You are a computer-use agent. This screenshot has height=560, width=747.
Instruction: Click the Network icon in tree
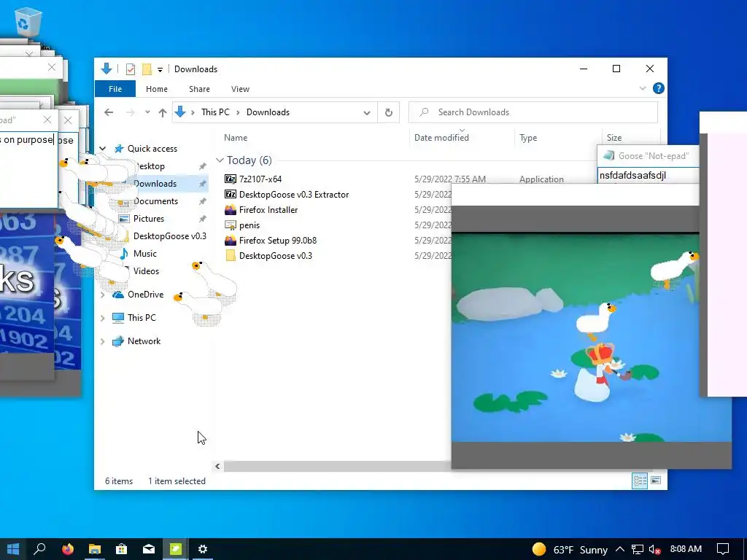click(x=117, y=341)
